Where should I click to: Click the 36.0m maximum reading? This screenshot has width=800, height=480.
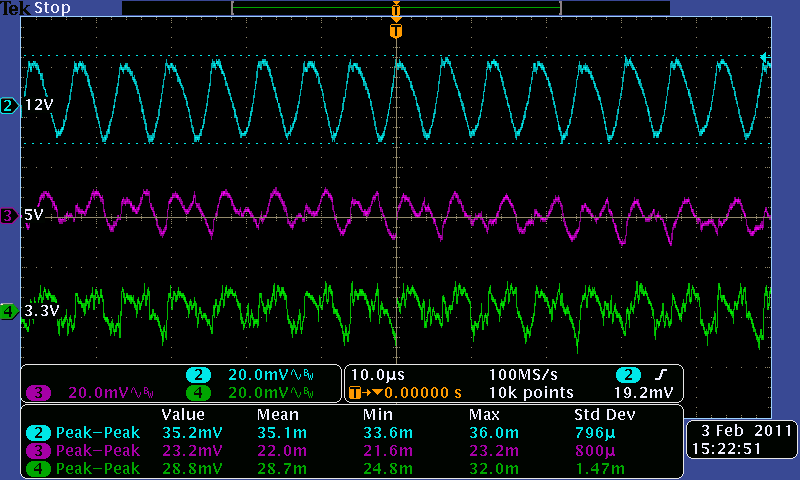pos(494,433)
